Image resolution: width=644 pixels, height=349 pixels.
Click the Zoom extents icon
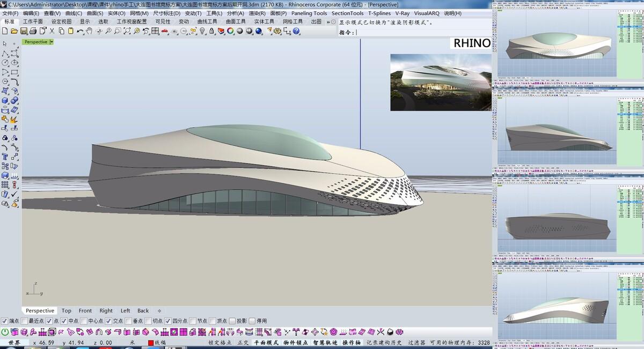[127, 31]
